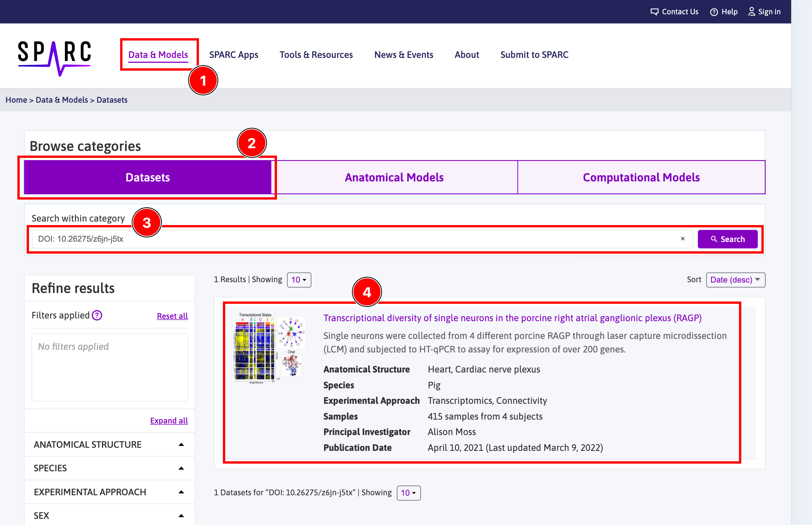The height and width of the screenshot is (525, 812).
Task: Click the Refine results heading
Action: tap(73, 288)
